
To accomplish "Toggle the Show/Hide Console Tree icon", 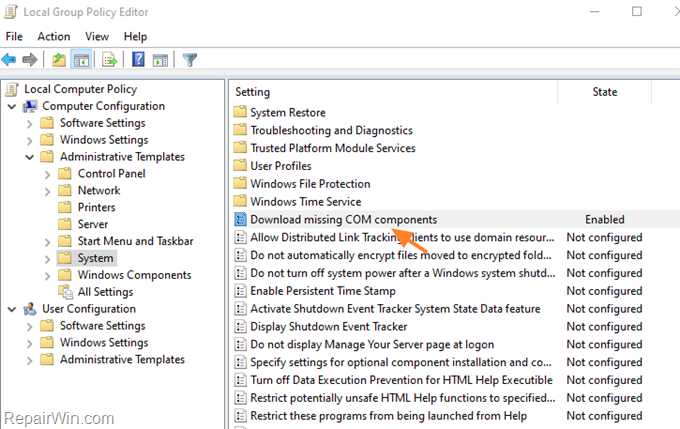I will pyautogui.click(x=82, y=59).
